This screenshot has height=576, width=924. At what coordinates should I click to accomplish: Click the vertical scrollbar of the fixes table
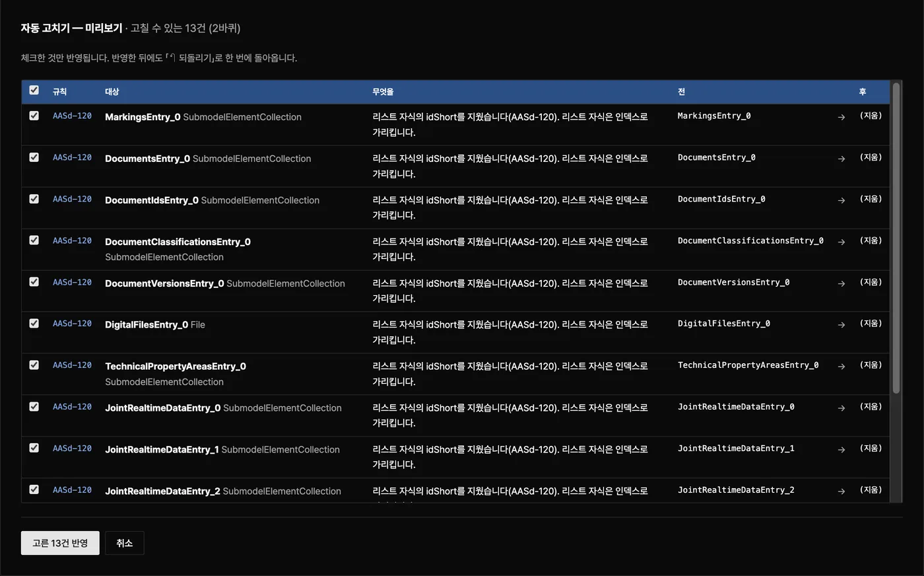tap(896, 238)
